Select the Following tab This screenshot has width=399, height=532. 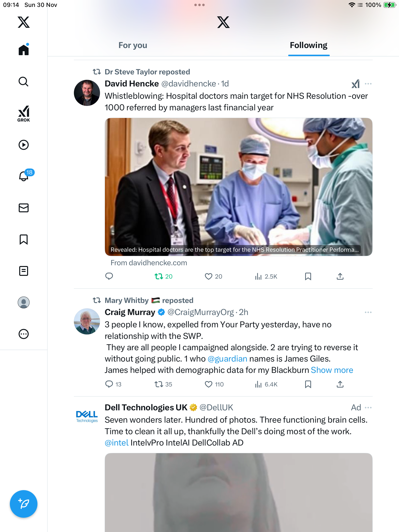pos(308,45)
